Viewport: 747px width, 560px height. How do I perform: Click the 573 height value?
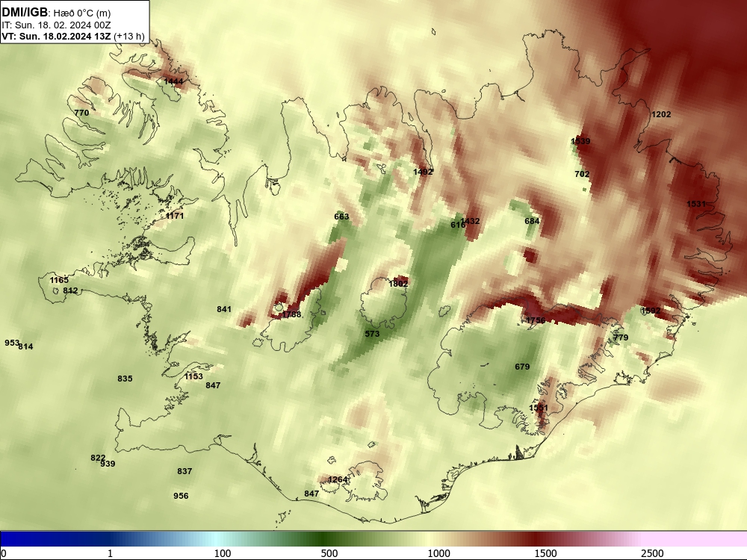tap(372, 334)
